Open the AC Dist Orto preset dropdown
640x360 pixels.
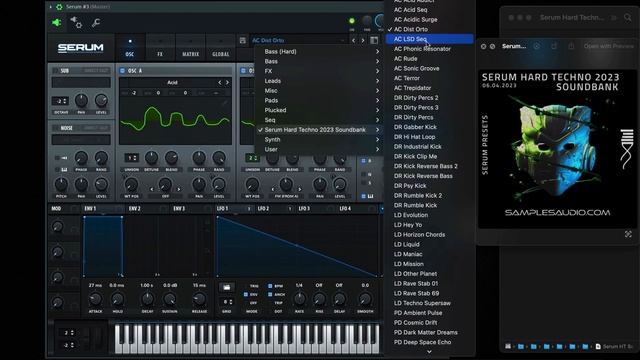299,40
